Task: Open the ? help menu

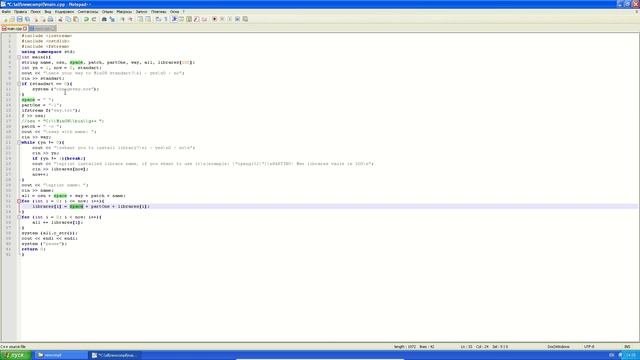Action: (183, 12)
